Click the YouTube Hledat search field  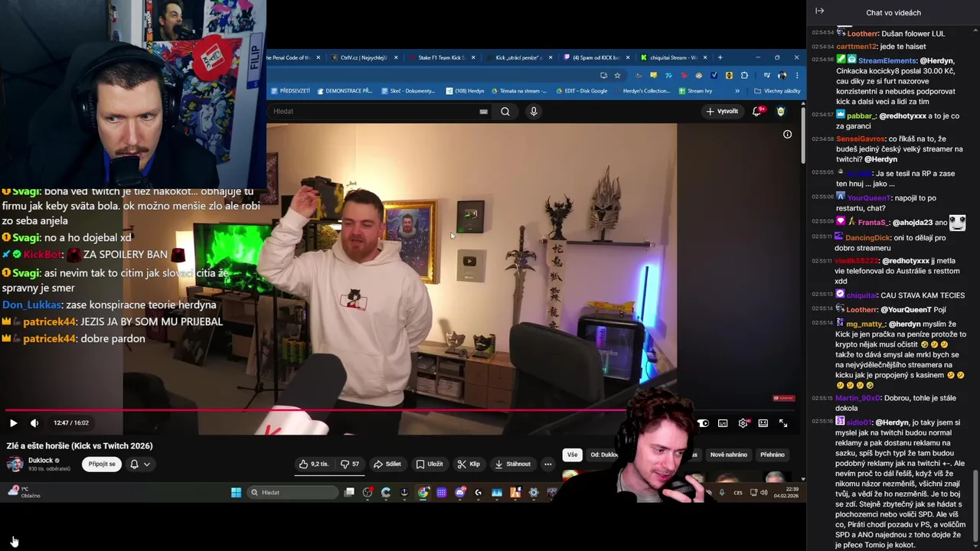coord(375,111)
